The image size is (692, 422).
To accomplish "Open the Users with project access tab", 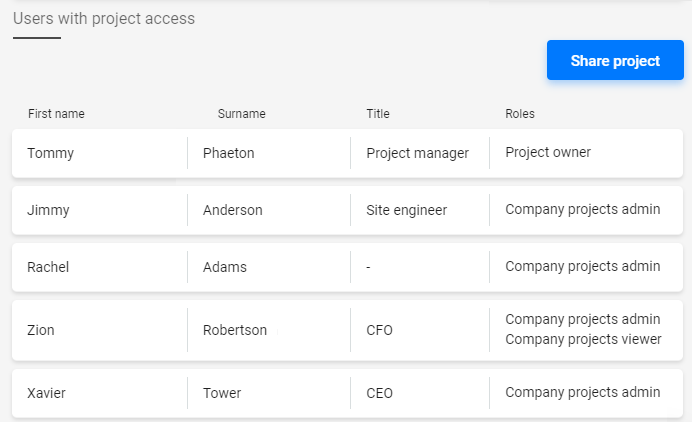I will click(x=104, y=19).
